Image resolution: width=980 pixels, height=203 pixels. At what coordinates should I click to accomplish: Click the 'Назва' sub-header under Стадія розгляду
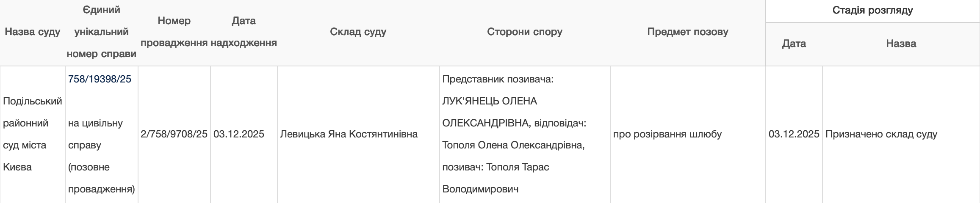point(901,44)
